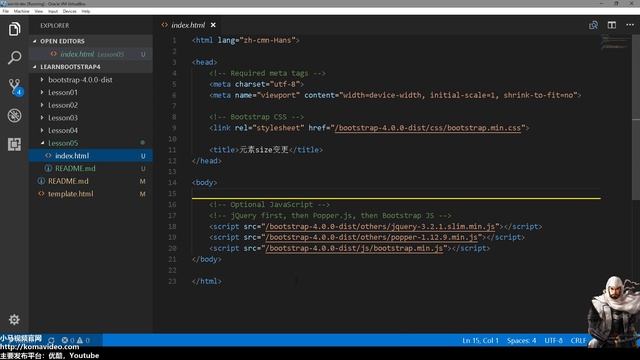The image size is (640, 360).
Task: Click the closing html tag on line 23
Action: tap(207, 281)
